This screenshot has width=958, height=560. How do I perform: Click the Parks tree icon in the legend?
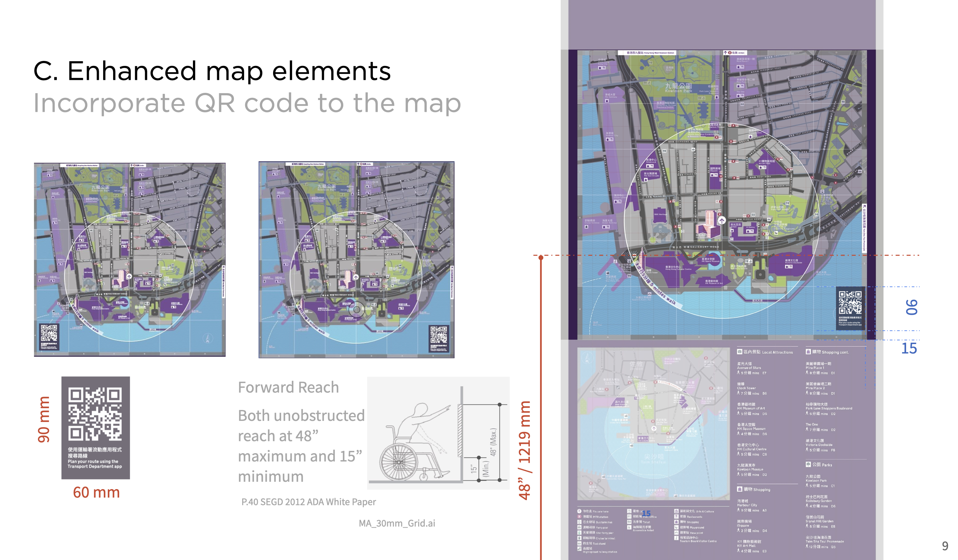(x=808, y=464)
